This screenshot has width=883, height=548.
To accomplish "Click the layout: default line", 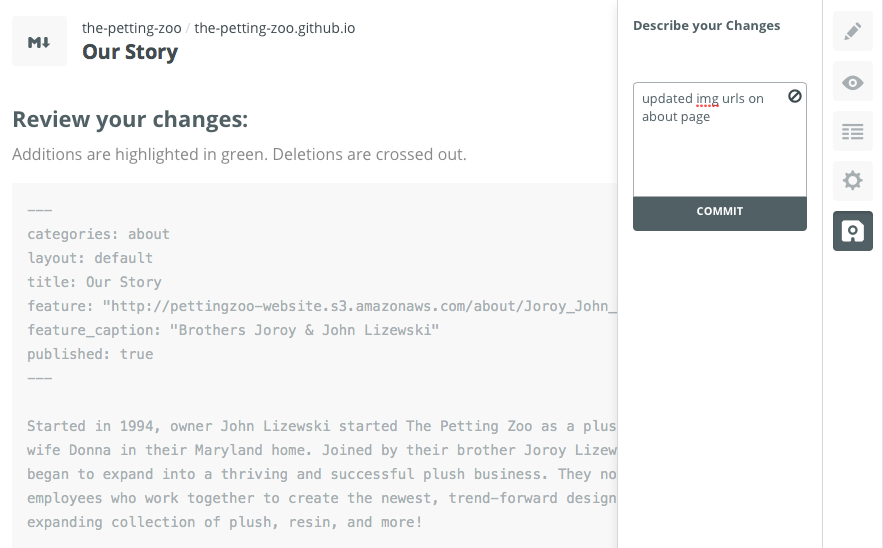I will click(x=90, y=258).
